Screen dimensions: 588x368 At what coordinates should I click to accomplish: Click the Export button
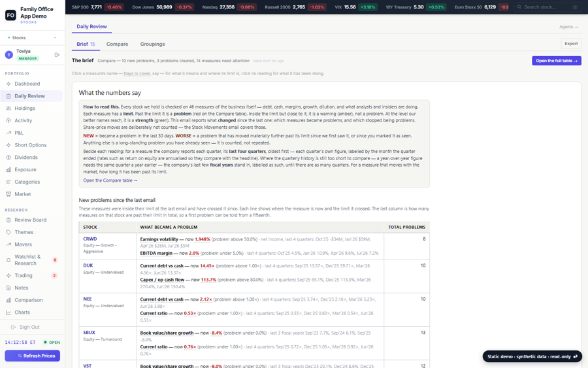(x=571, y=44)
